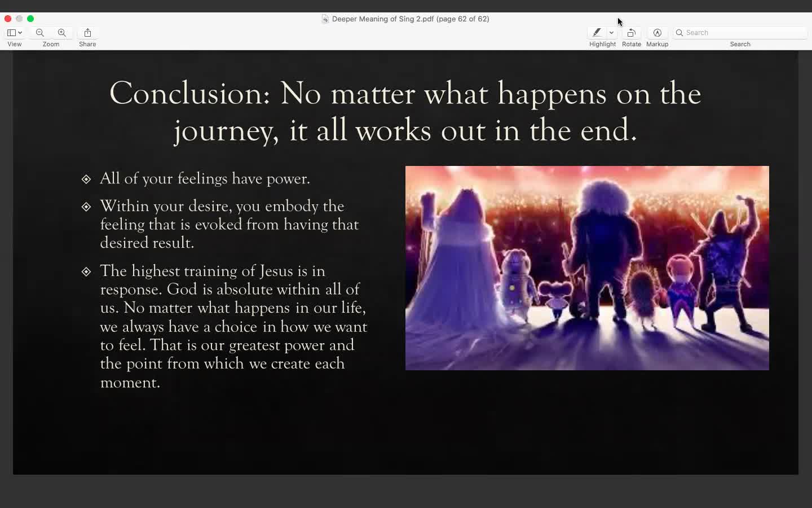Click text 'the point from which we create each'
The image size is (812, 508).
(222, 364)
